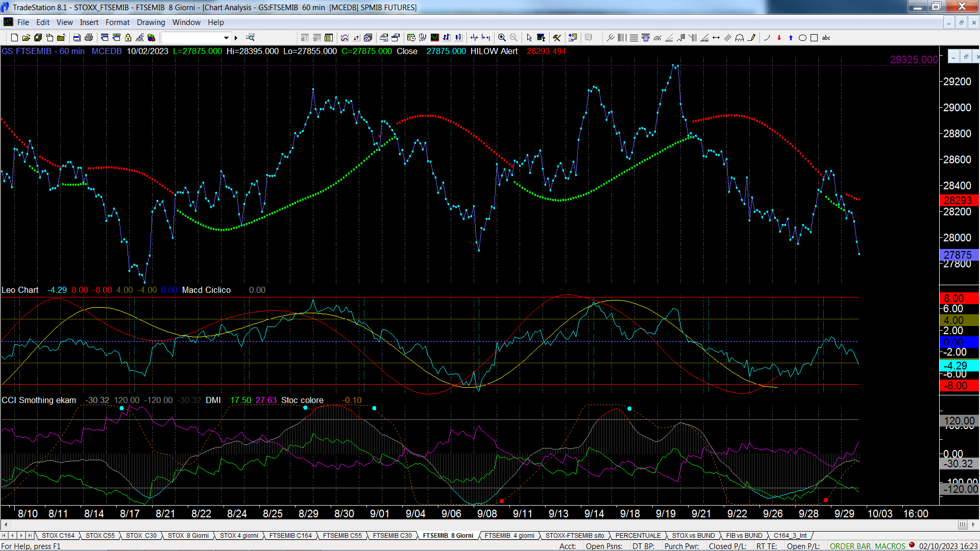Switch to the C164_3_Int tab
980x551 pixels.
[790, 536]
